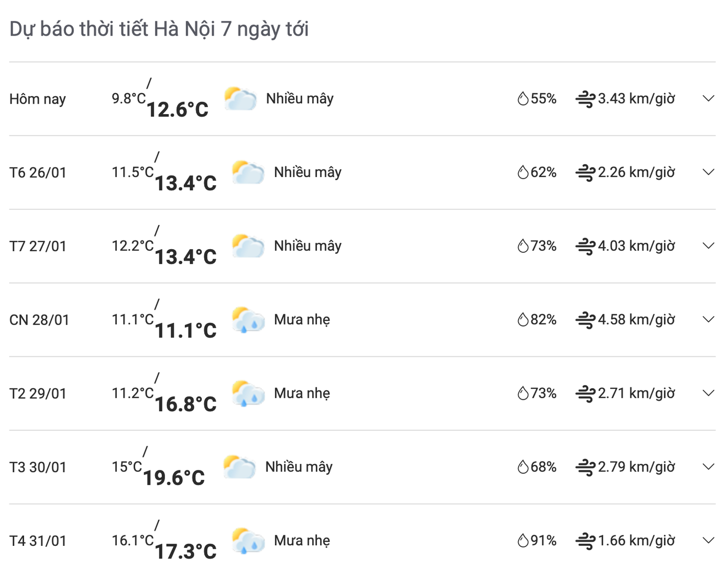The image size is (728, 572).
Task: Click the cloudy icon for T3 30/01
Action: (239, 467)
